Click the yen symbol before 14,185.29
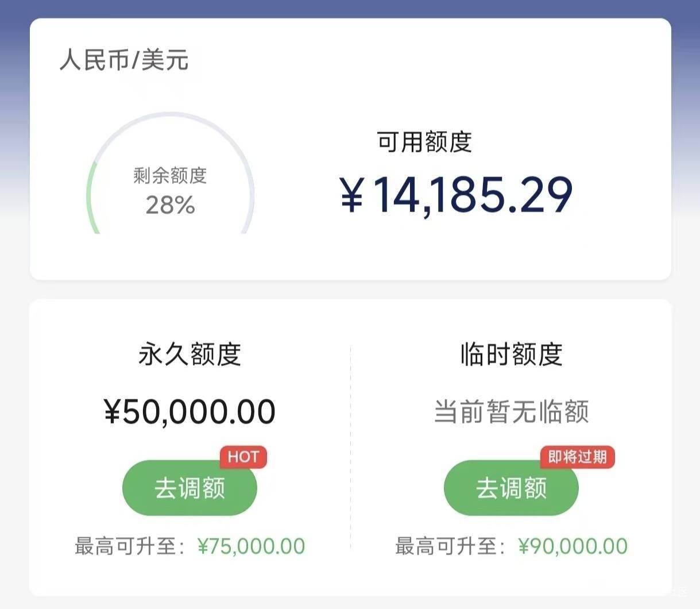Screen dimensions: 700x609 [x=351, y=195]
